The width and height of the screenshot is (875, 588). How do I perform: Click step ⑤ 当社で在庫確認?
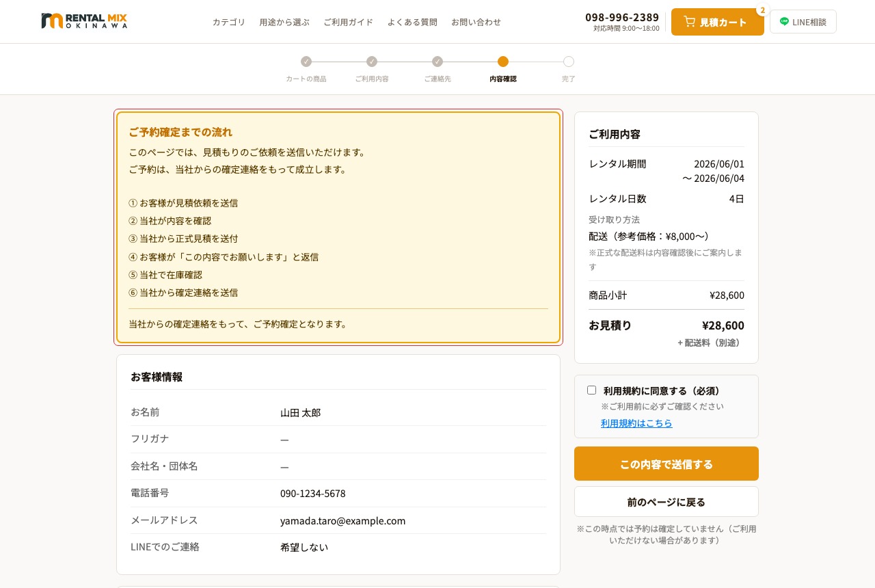point(165,275)
